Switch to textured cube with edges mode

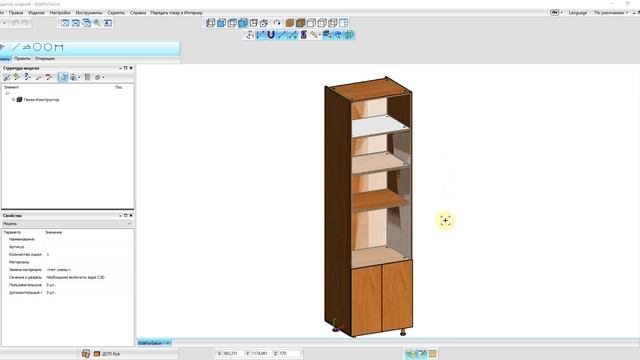(300, 23)
